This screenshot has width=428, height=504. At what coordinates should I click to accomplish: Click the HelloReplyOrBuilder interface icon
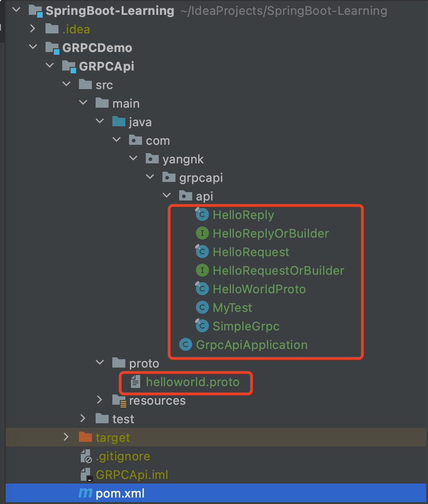pyautogui.click(x=201, y=233)
